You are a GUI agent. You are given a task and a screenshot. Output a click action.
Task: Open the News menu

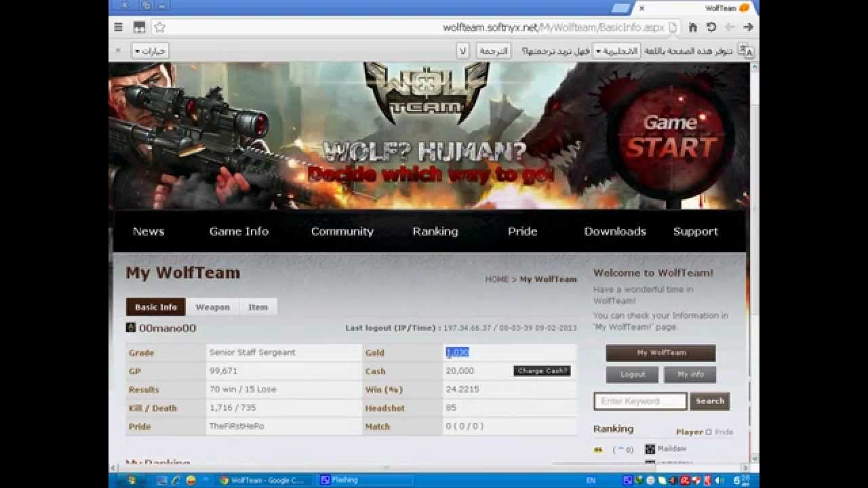(x=149, y=231)
